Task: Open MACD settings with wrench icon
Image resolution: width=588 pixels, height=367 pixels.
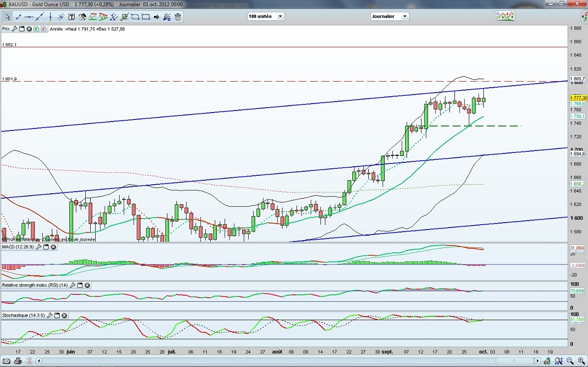Action: (38, 247)
